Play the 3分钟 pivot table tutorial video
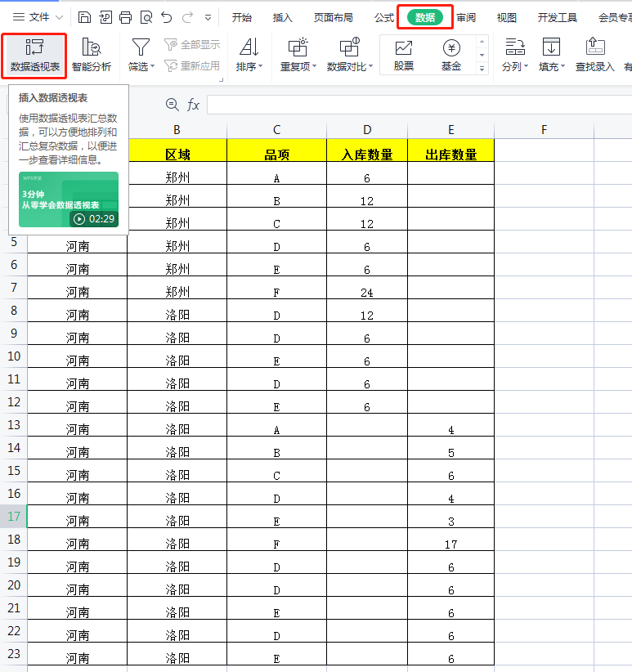632x672 pixels. tap(69, 199)
